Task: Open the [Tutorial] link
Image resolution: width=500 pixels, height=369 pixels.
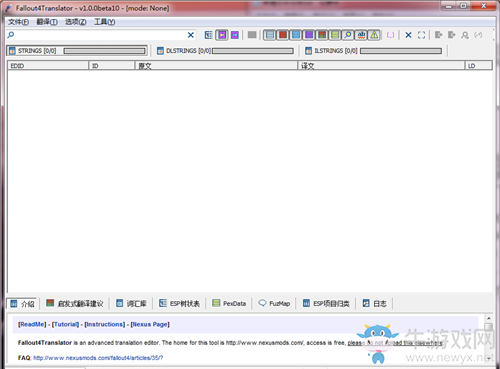Action: pos(65,324)
